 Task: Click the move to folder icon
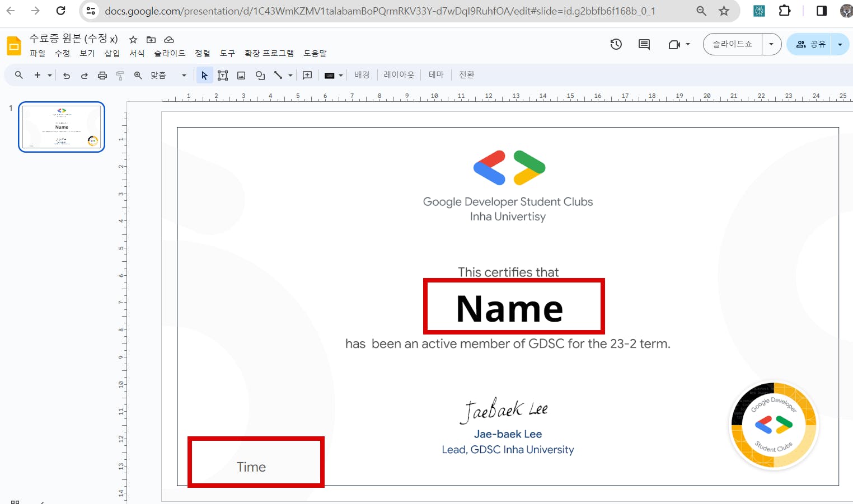151,40
